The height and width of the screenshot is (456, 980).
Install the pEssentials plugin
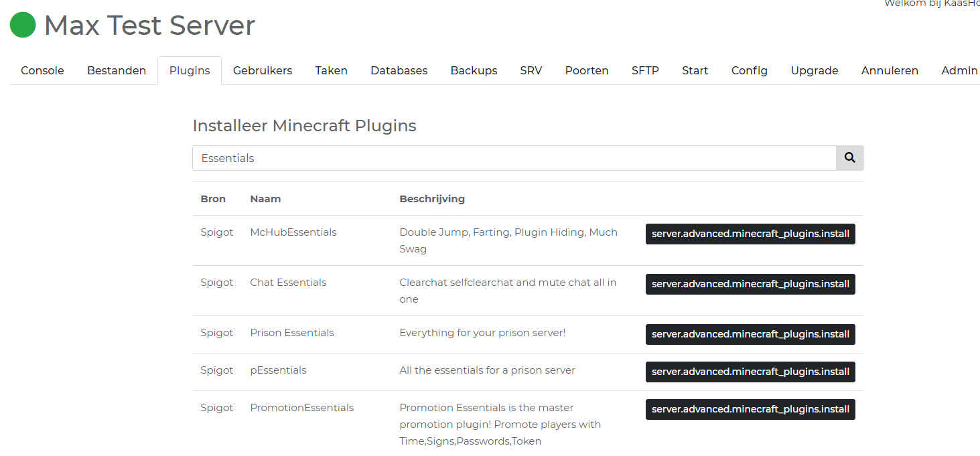click(750, 372)
